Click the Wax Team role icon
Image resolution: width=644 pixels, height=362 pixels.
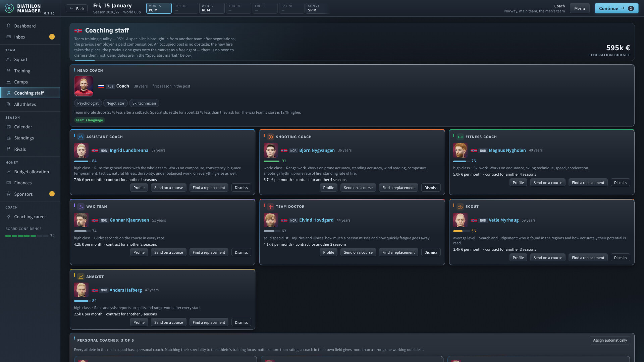pyautogui.click(x=81, y=206)
